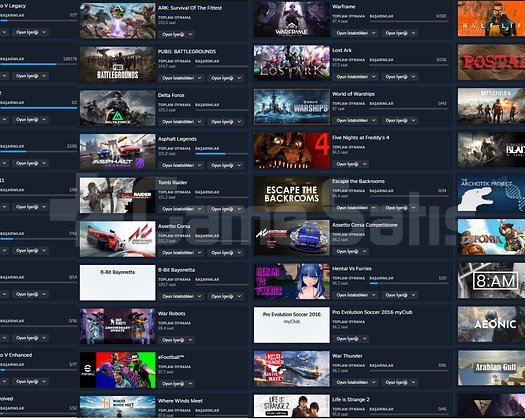
Task: Select the Pro Evolution Soccer 2016 myClub image
Action: 292,325
